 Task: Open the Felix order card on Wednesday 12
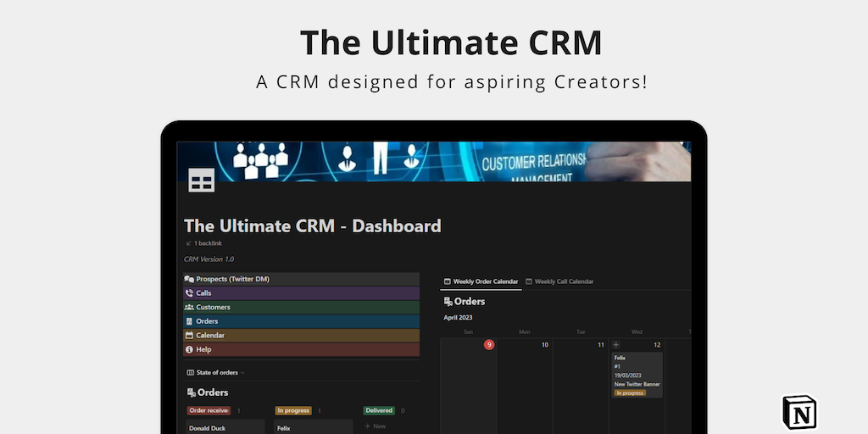point(637,375)
